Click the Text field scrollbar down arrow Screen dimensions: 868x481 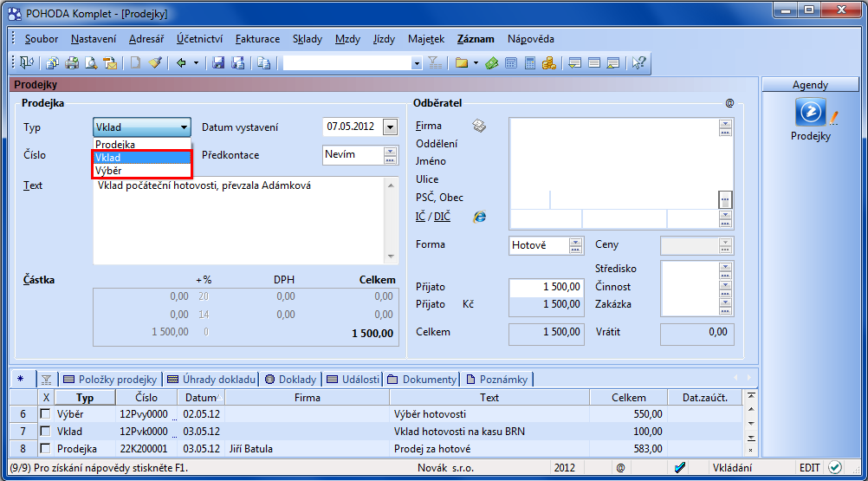[391, 257]
